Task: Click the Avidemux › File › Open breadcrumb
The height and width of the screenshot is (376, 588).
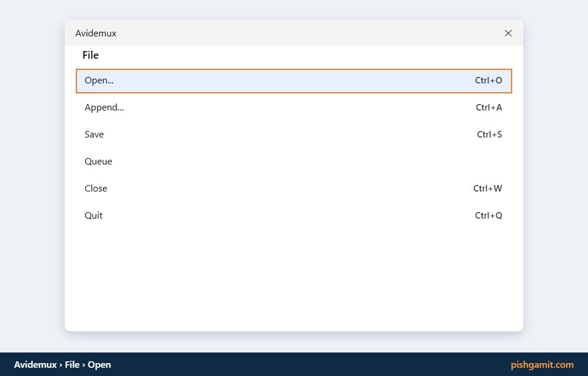Action: coord(62,365)
